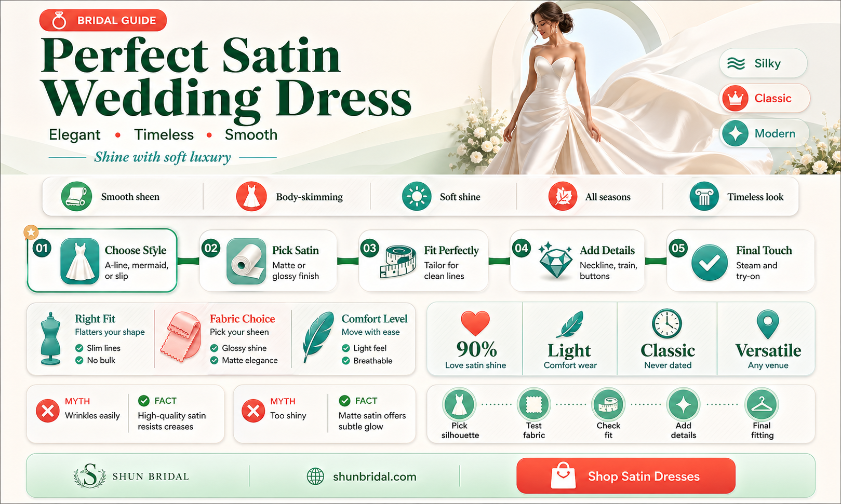
Task: Click the Timeless look column icon
Action: pyautogui.click(x=704, y=197)
